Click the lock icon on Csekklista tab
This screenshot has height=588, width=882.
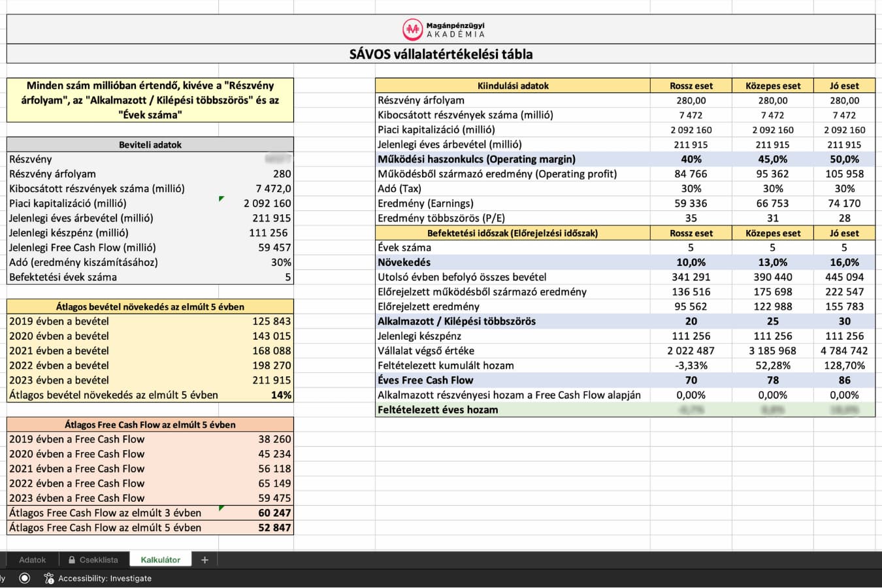click(71, 560)
